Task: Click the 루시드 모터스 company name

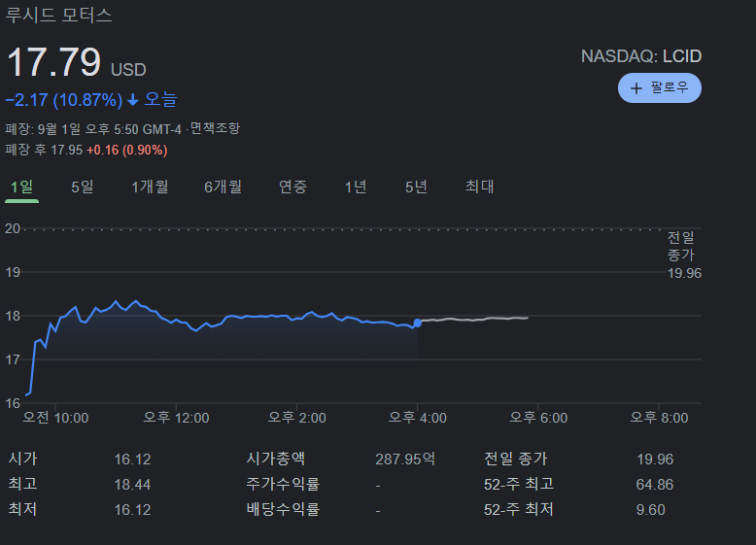Action: (x=58, y=16)
